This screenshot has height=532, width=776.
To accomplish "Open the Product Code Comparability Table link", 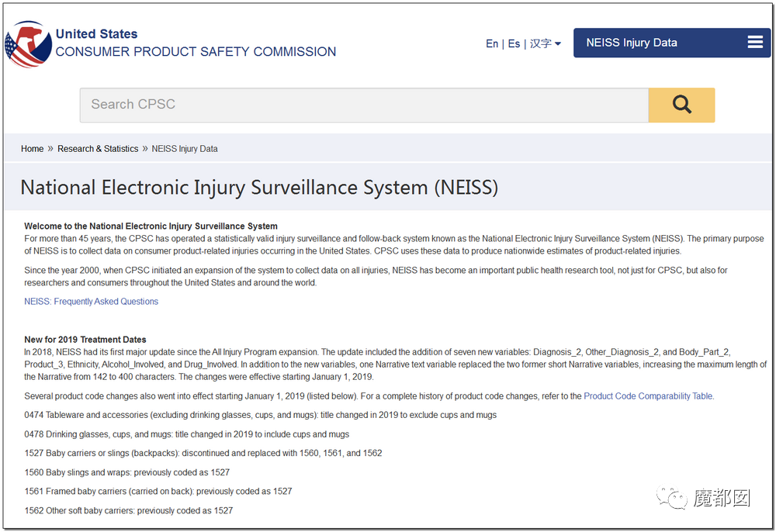I will [648, 396].
